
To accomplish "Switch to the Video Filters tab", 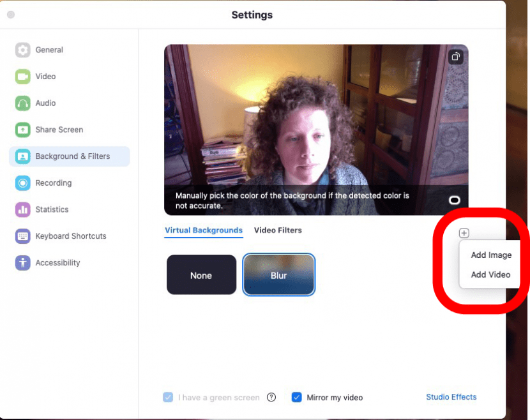I will click(x=278, y=230).
